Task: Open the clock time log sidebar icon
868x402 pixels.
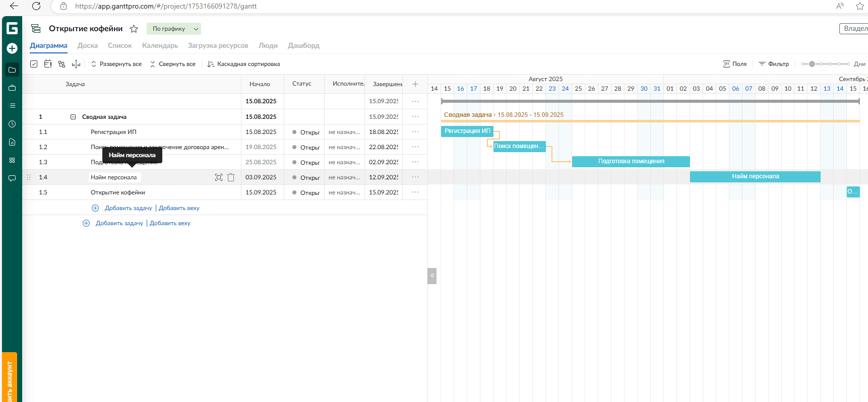Action: [x=12, y=124]
